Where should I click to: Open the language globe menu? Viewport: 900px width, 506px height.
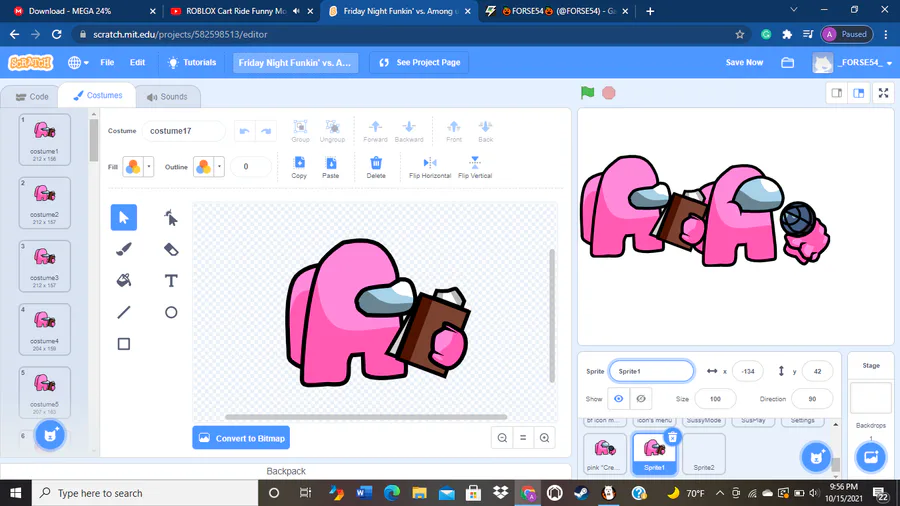77,63
